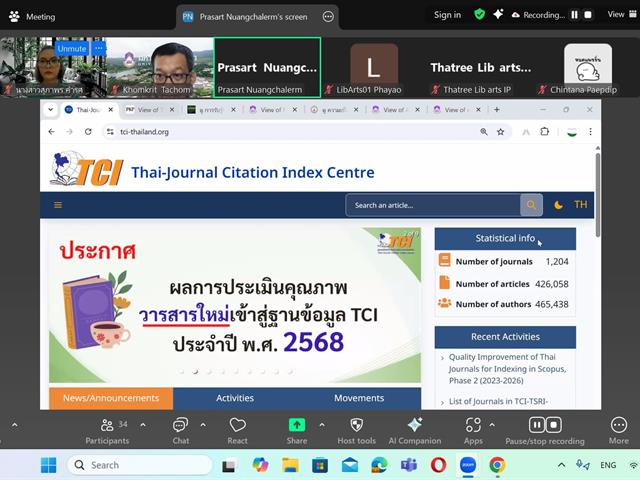Click the green Share screen button

(x=297, y=425)
